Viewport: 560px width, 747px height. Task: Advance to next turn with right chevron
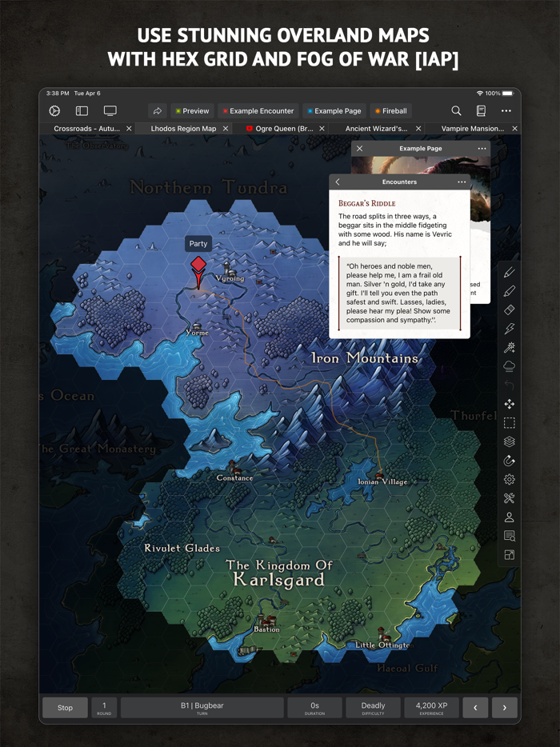[505, 708]
